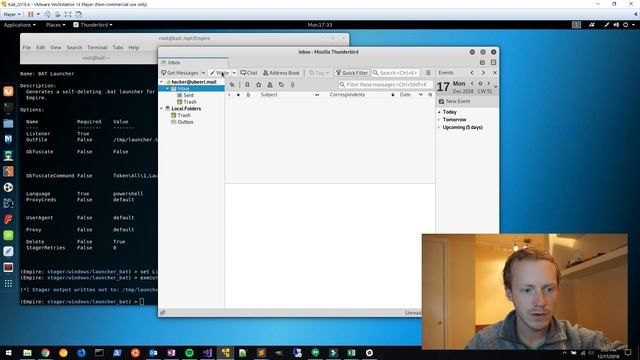Open File menu in terminal window

[27, 47]
